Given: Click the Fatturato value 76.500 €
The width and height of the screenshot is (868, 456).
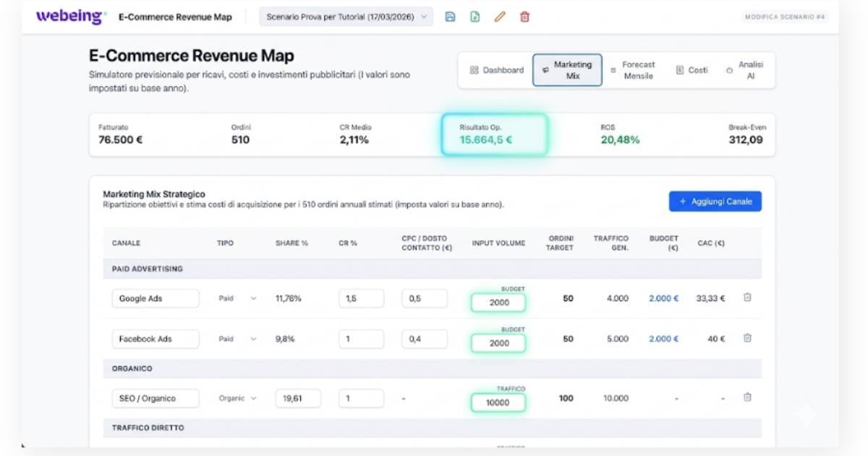Looking at the screenshot, I should (120, 140).
